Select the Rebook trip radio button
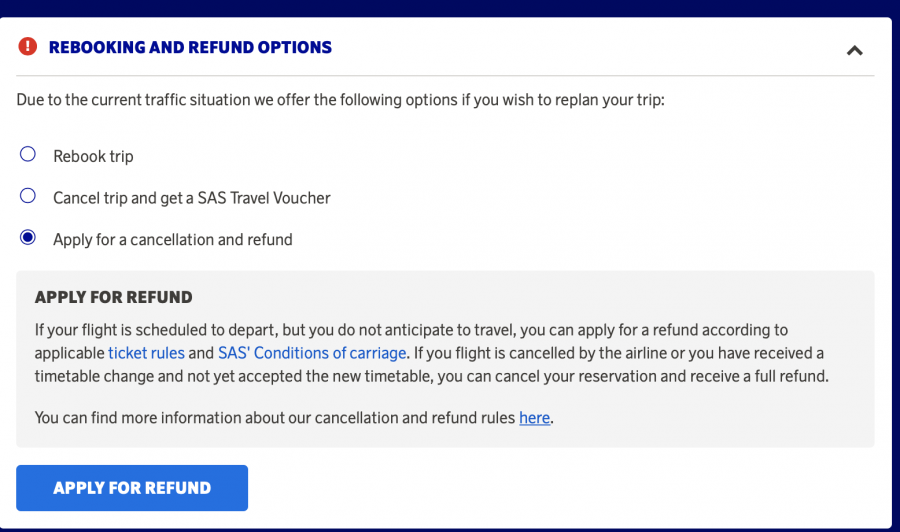Screen dimensions: 900x532 (28, 155)
